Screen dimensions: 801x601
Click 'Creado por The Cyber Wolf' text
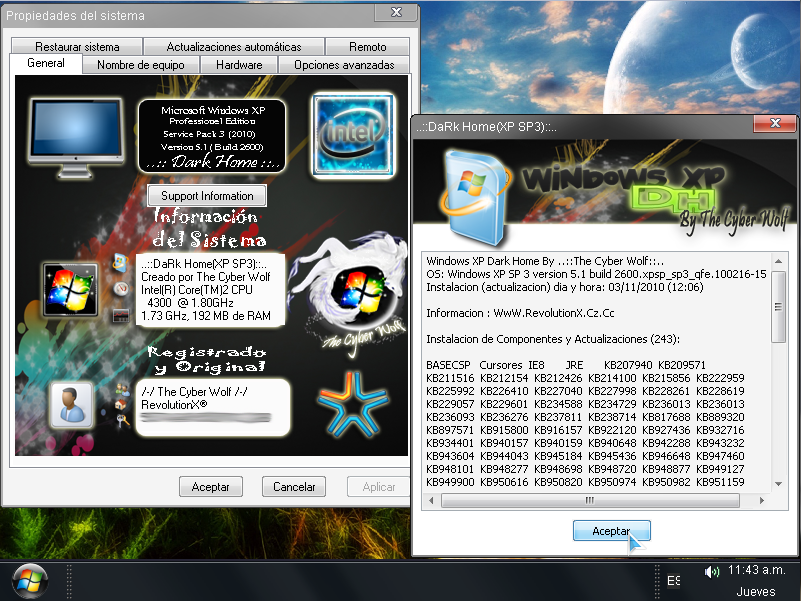pyautogui.click(x=205, y=277)
